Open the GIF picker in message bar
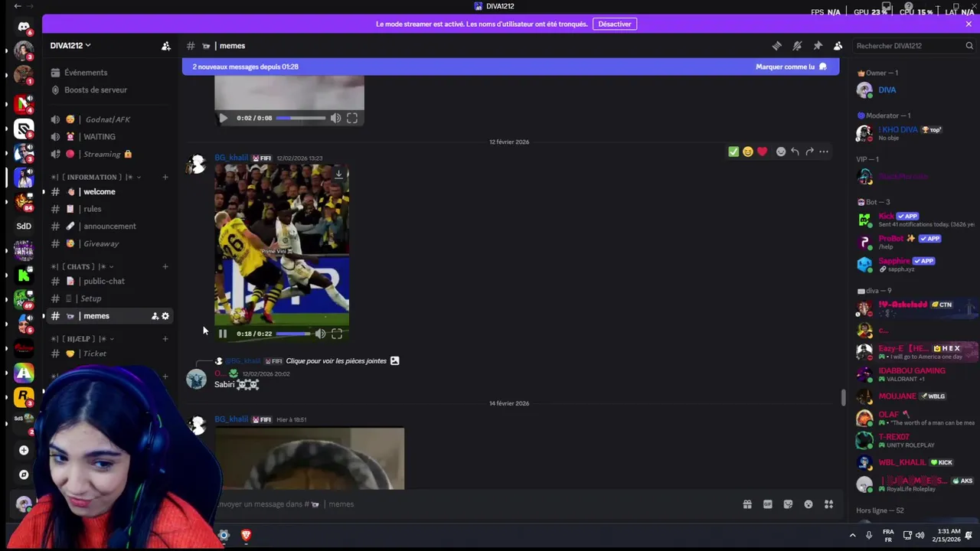This screenshot has height=551, width=980. (768, 504)
